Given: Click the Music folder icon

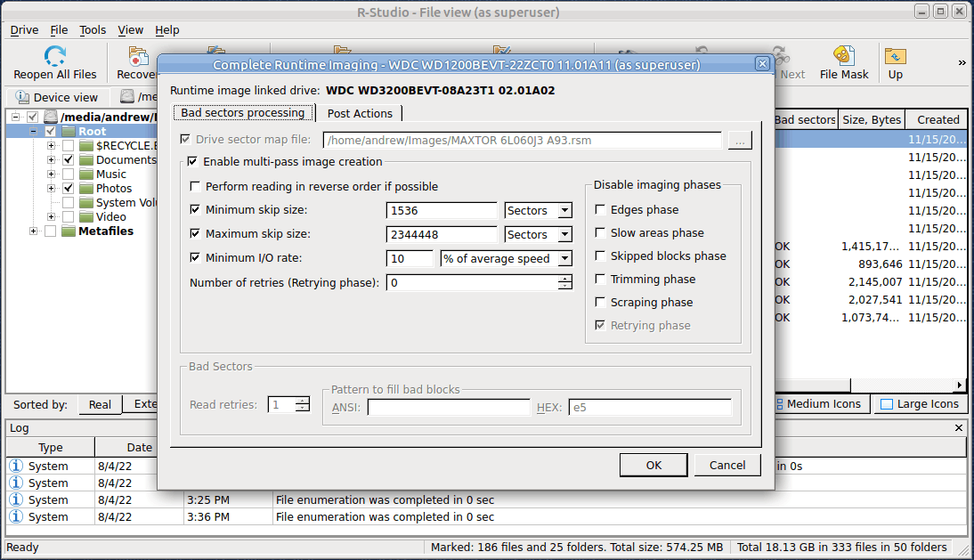Looking at the screenshot, I should (x=86, y=174).
